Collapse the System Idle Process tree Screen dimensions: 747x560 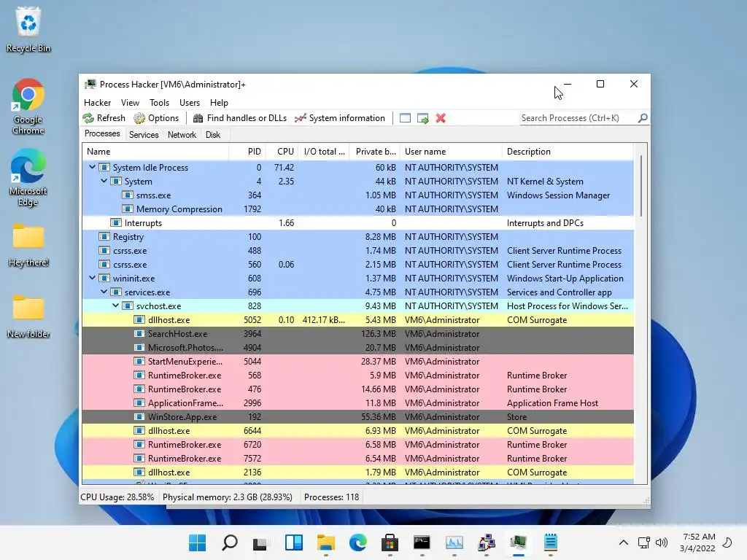93,167
